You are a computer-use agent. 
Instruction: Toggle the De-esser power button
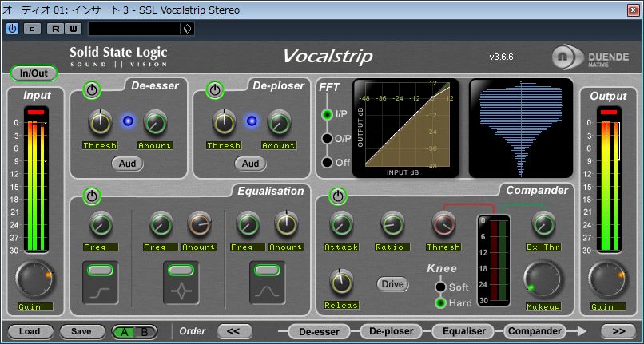pyautogui.click(x=92, y=90)
